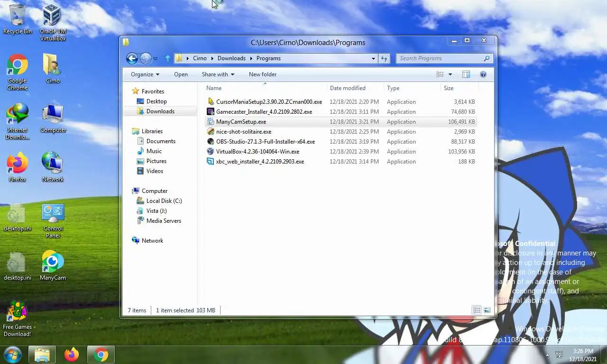Click the Search Programs box

444,58
